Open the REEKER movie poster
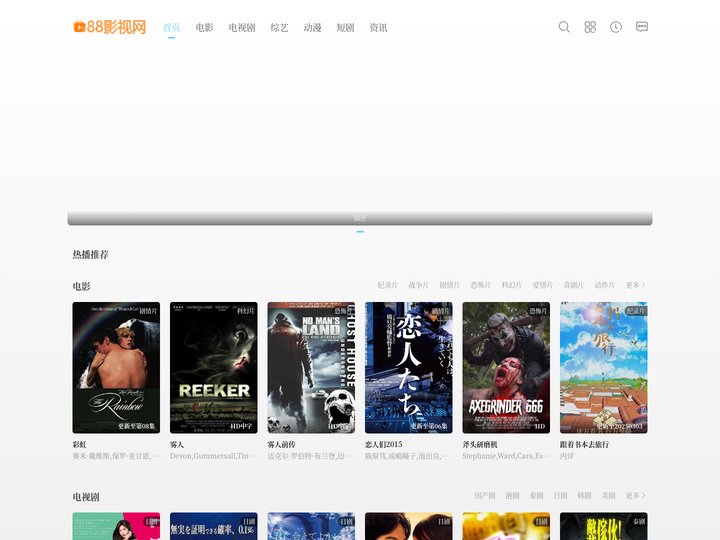 (214, 367)
